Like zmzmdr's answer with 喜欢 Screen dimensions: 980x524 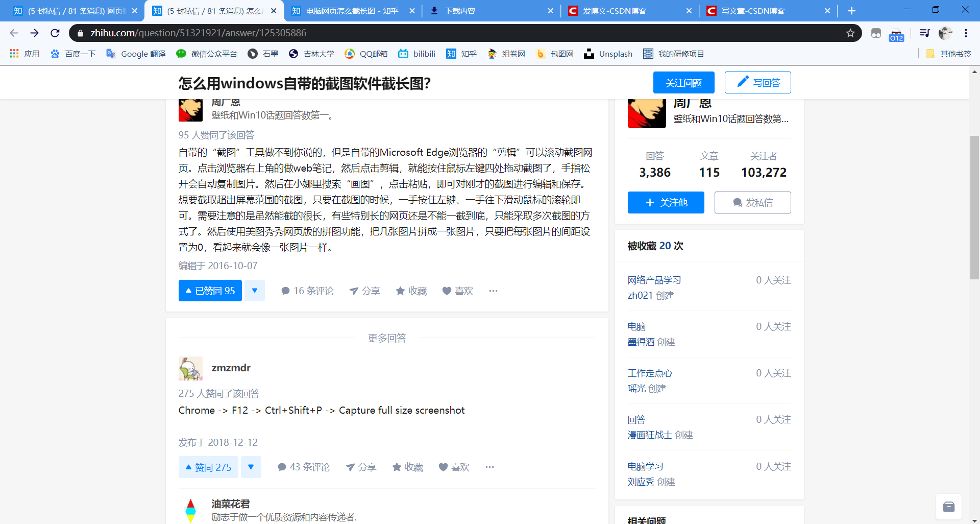454,467
